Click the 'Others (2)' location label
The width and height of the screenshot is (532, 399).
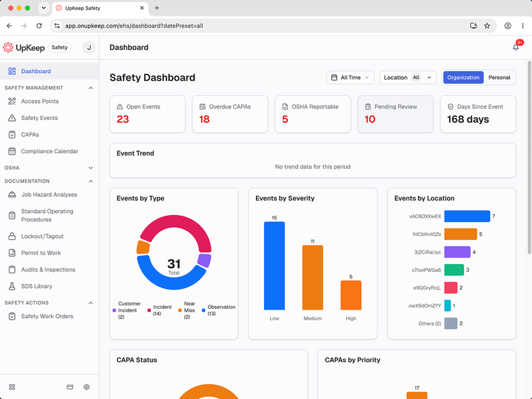[430, 324]
